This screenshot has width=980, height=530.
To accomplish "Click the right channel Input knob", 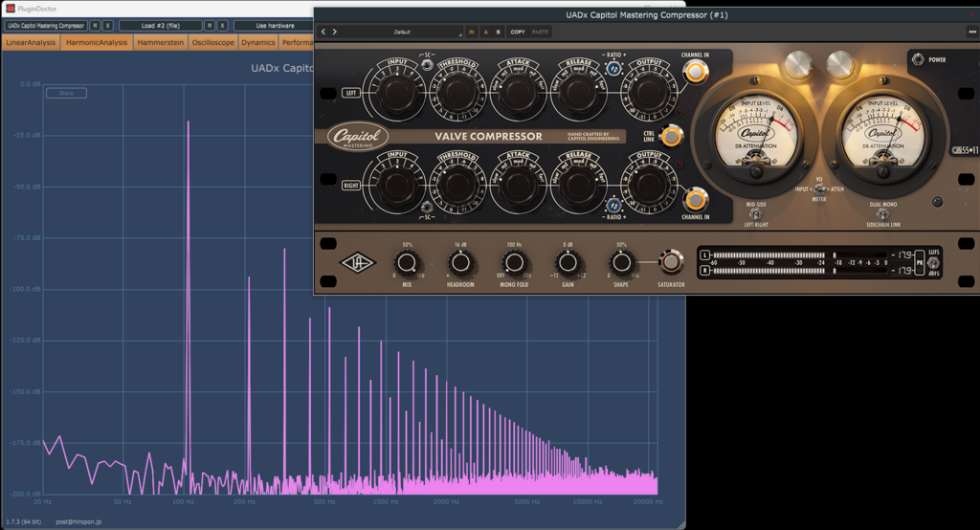I will (396, 186).
